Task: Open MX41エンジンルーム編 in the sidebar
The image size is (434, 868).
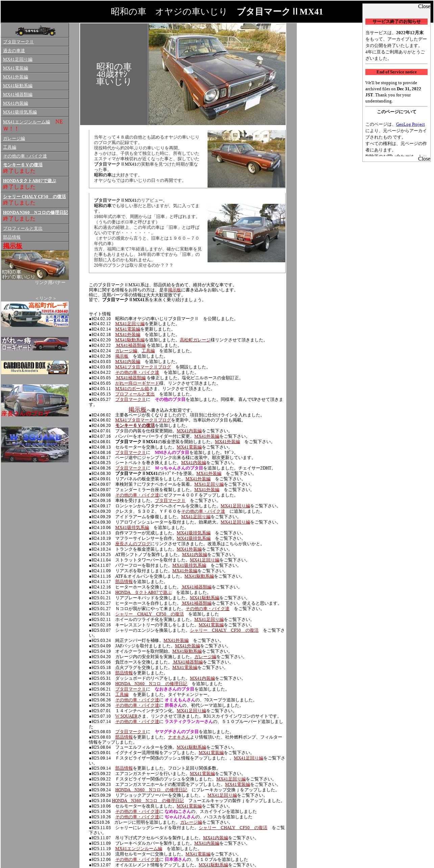Action: pyautogui.click(x=26, y=122)
